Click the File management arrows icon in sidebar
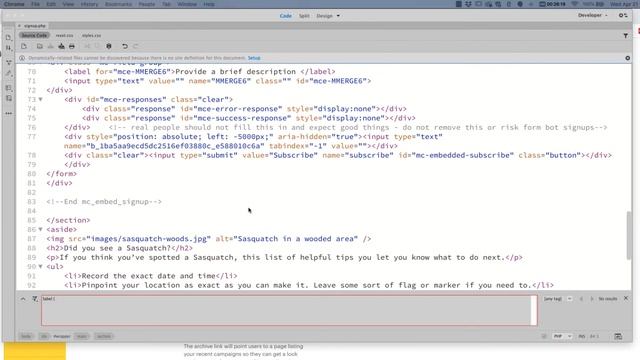 tap(9, 48)
